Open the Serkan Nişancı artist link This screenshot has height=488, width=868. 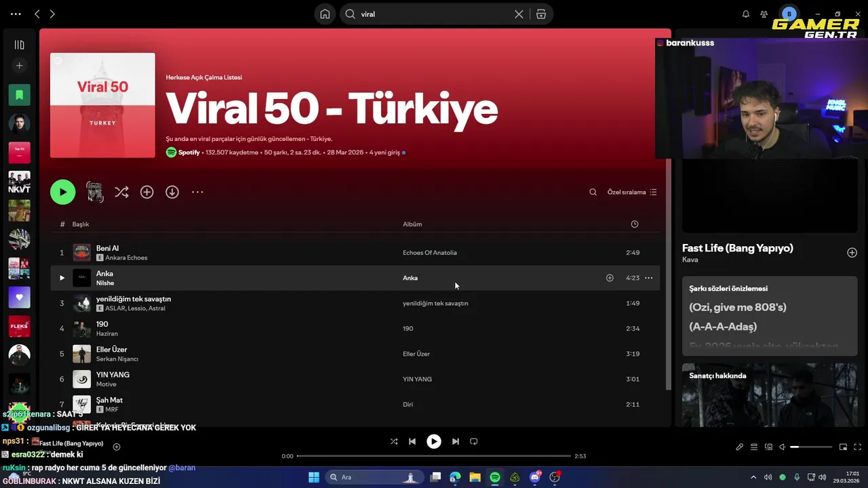[x=117, y=359]
